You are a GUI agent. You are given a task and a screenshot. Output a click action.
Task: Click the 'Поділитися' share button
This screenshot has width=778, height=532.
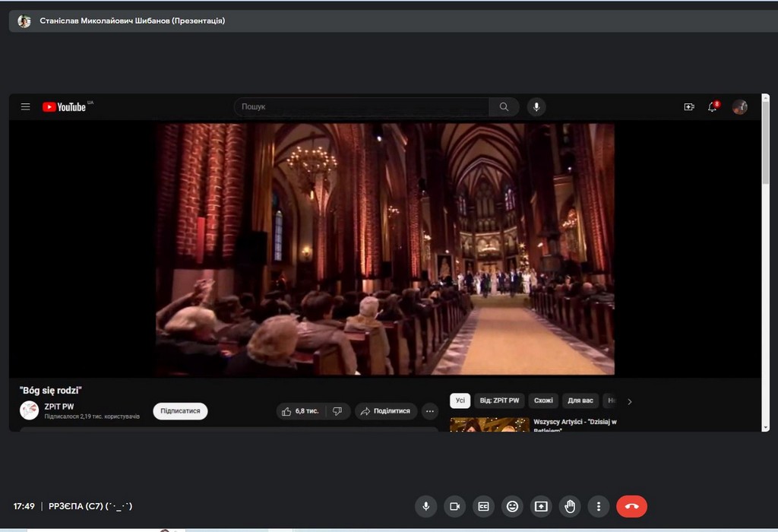pos(386,411)
